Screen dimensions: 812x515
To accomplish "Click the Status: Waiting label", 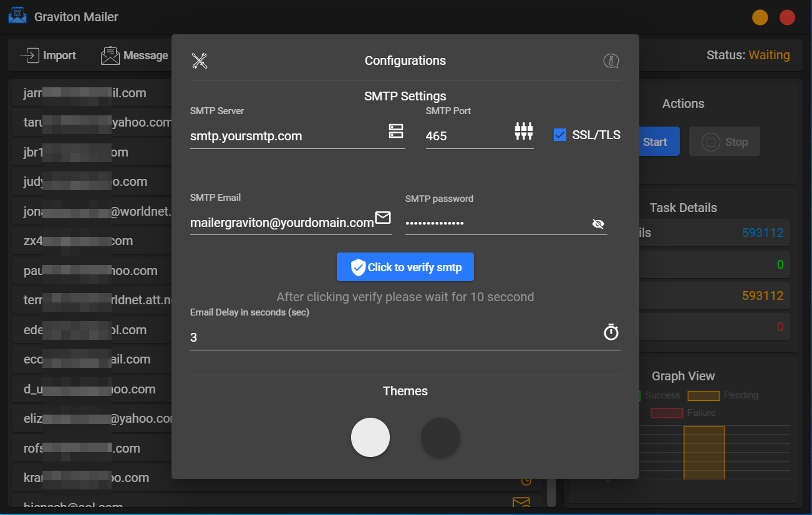I will [748, 55].
